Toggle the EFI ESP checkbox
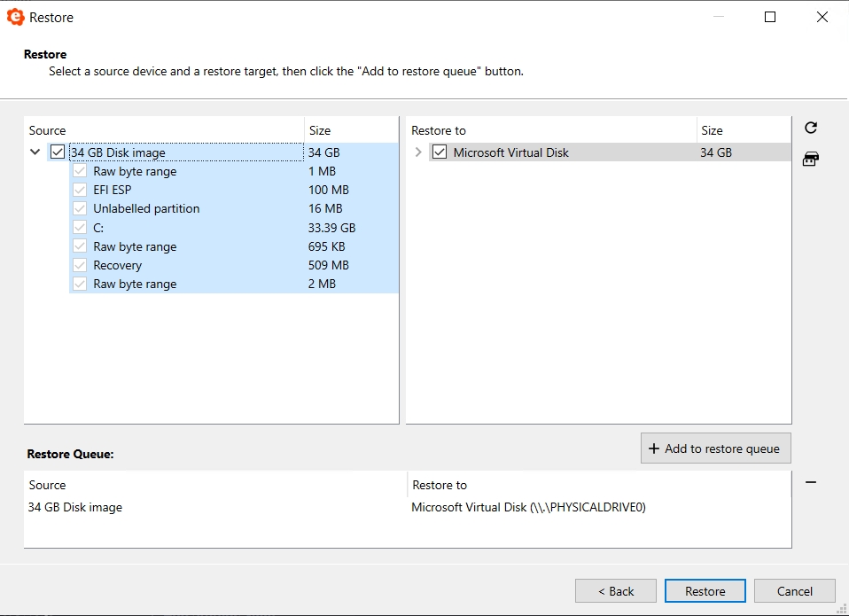 (x=80, y=190)
